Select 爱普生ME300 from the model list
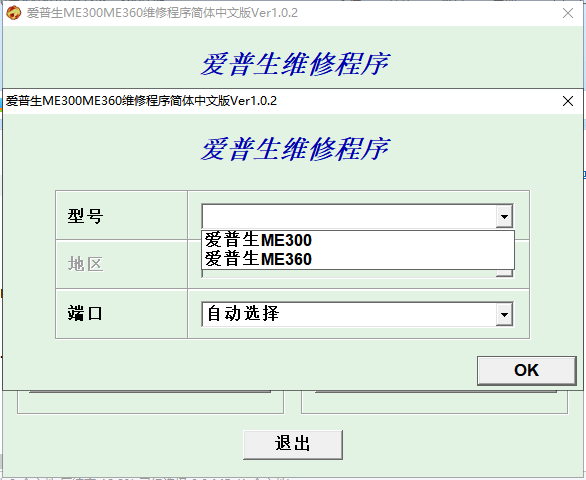 pos(358,240)
